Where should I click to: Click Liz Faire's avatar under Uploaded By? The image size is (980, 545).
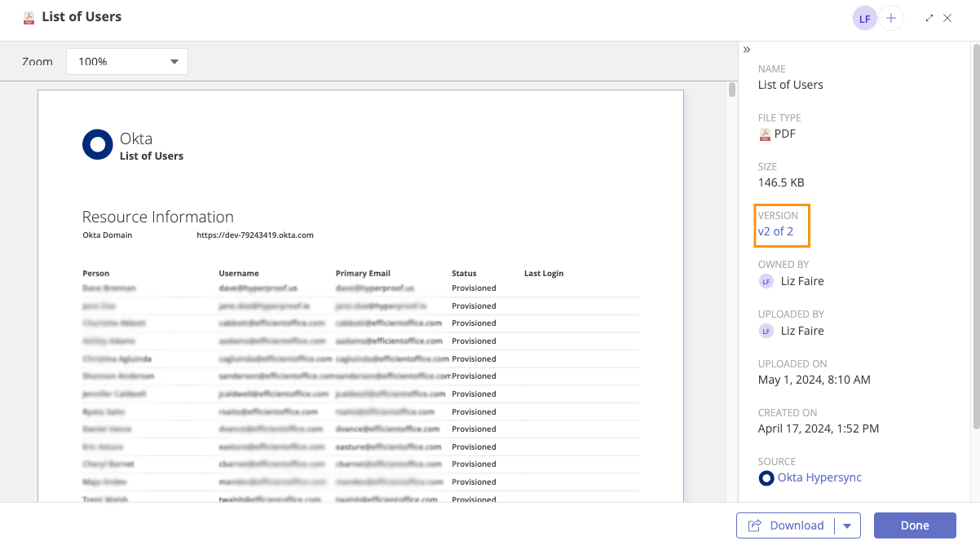point(766,331)
